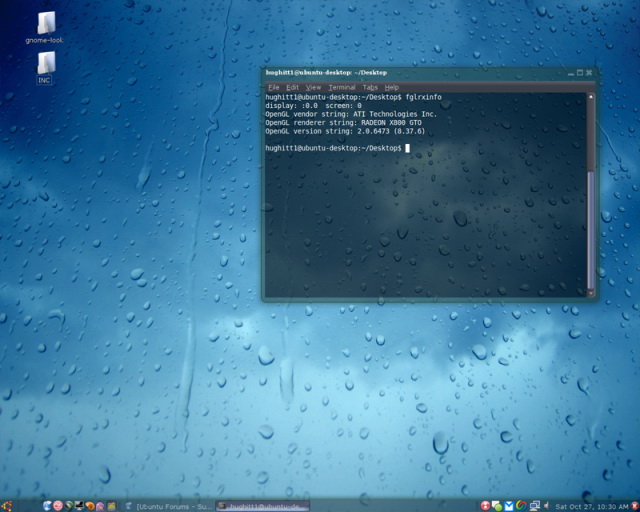Click the first blue launcher icon in panel
640x512 pixels.
coord(45,505)
